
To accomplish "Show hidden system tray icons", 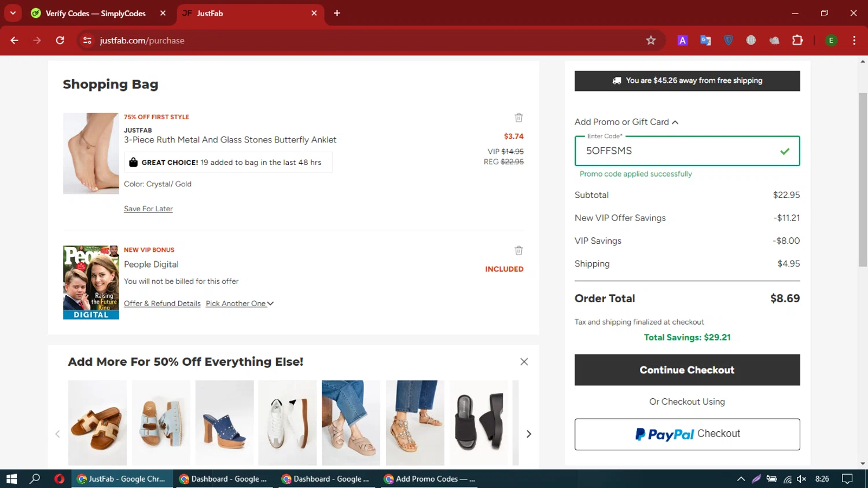I will coord(741,479).
